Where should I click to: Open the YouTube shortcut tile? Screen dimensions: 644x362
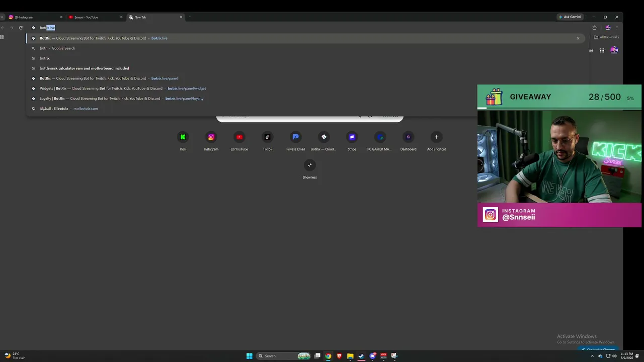pyautogui.click(x=239, y=141)
